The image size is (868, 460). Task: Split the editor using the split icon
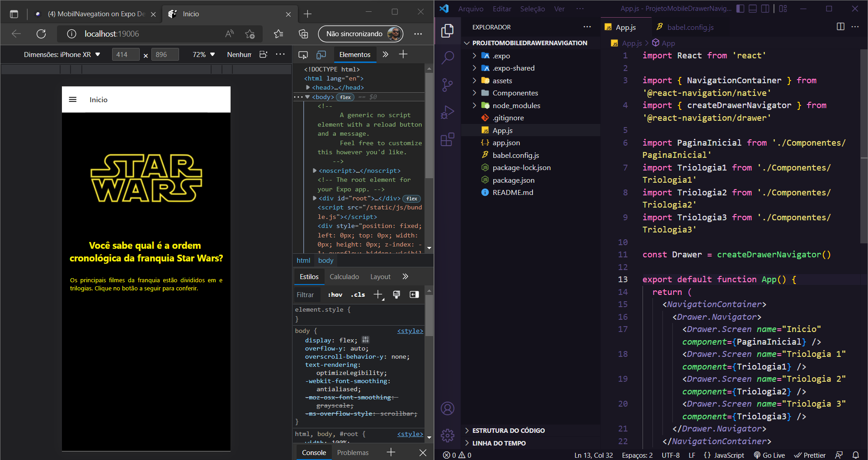tap(840, 27)
